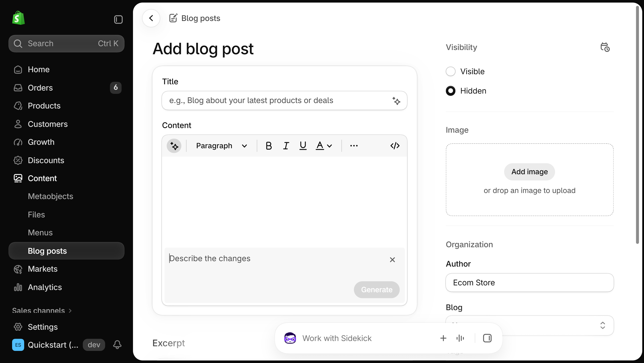Viewport: 644px width, 363px height.
Task: Open the AI content generation sparkle button
Action: 174,146
